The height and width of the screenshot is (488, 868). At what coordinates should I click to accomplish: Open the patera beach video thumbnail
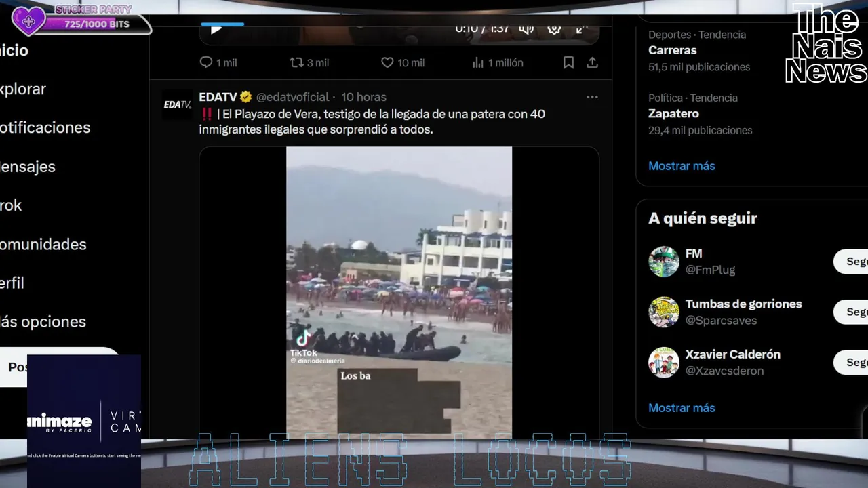[x=399, y=292]
